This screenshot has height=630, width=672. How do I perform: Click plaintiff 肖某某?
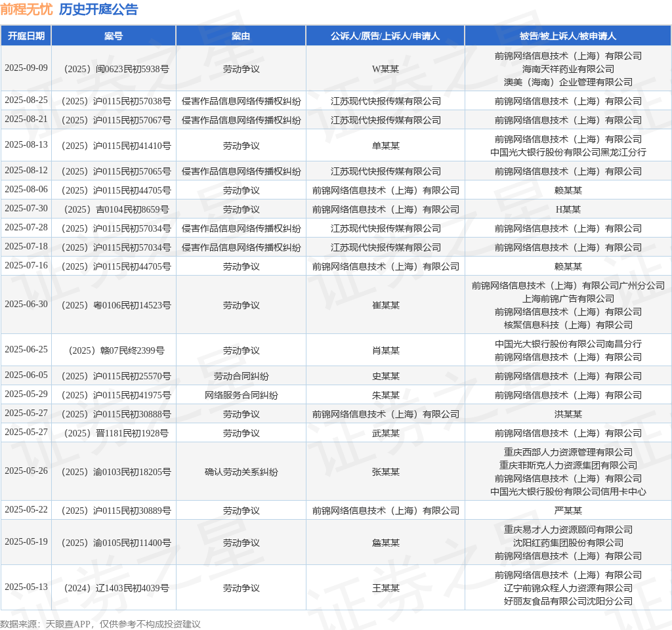coord(385,350)
